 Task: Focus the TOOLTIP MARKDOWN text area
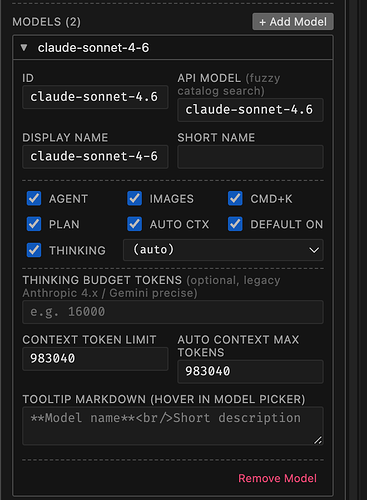pyautogui.click(x=173, y=426)
